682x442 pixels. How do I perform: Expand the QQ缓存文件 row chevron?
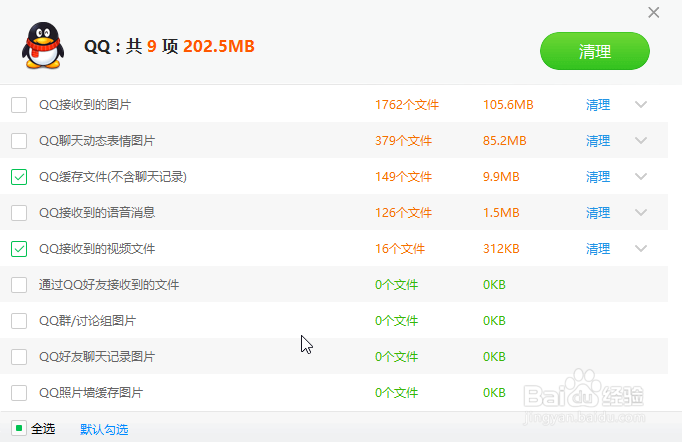pyautogui.click(x=641, y=177)
